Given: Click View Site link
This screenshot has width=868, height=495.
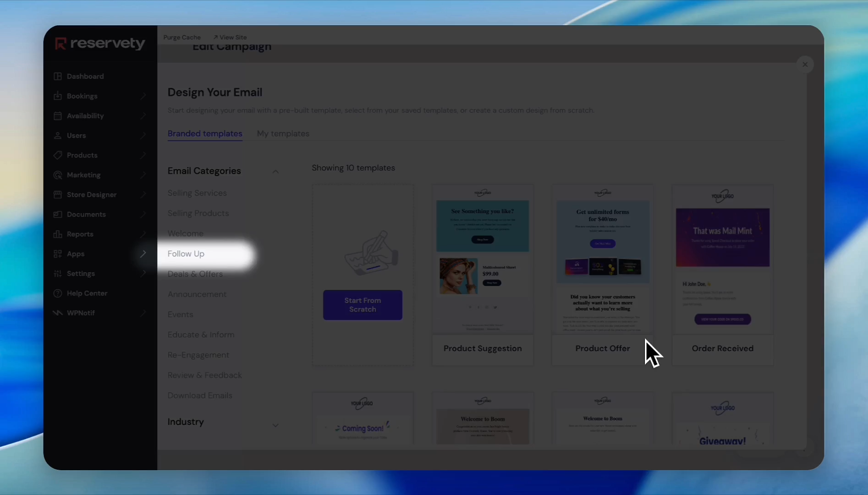Looking at the screenshot, I should [x=230, y=37].
